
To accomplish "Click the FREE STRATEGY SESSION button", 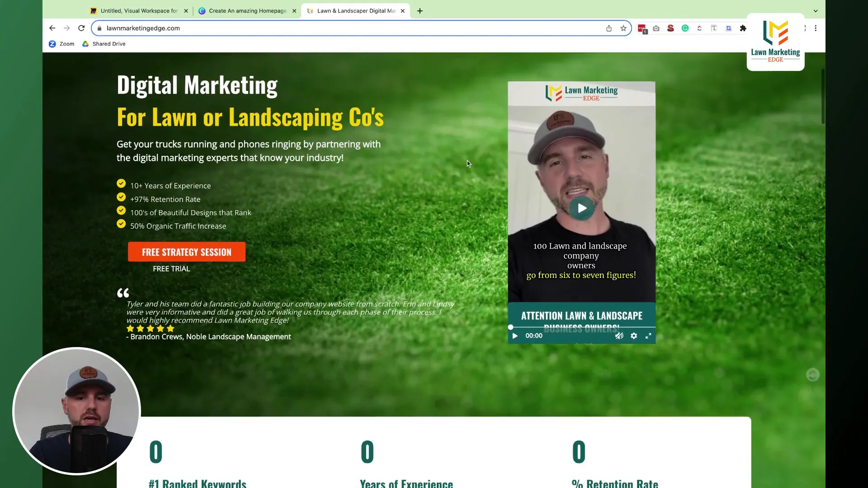I will tap(187, 252).
